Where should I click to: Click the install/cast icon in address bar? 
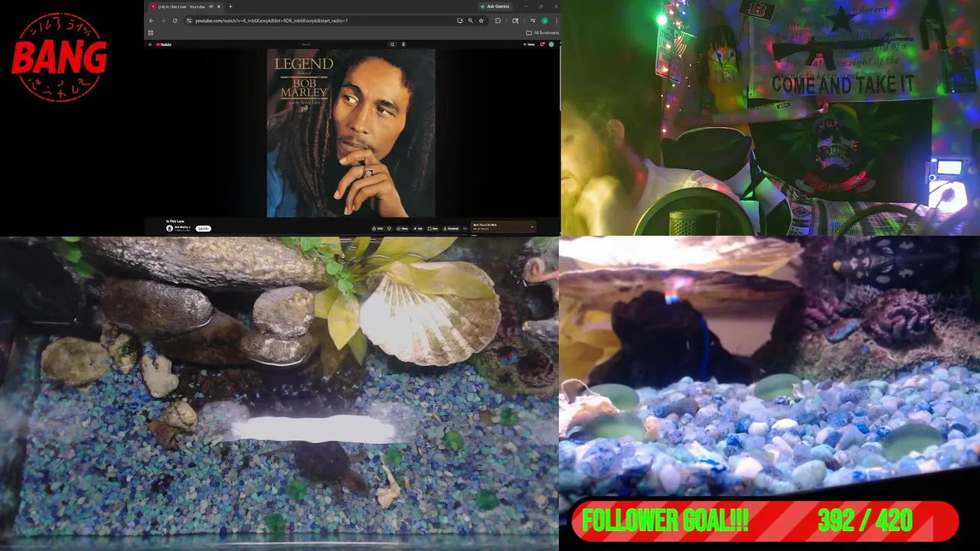(459, 21)
